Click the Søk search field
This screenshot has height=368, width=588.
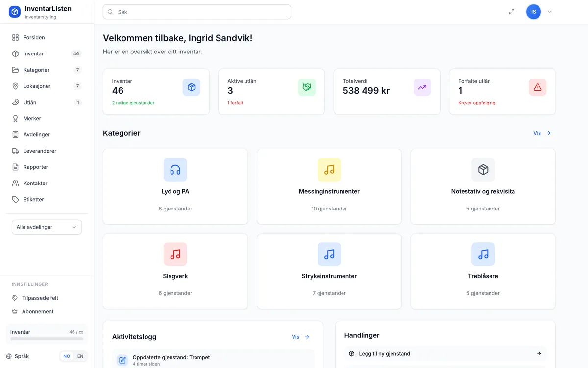[x=197, y=12]
